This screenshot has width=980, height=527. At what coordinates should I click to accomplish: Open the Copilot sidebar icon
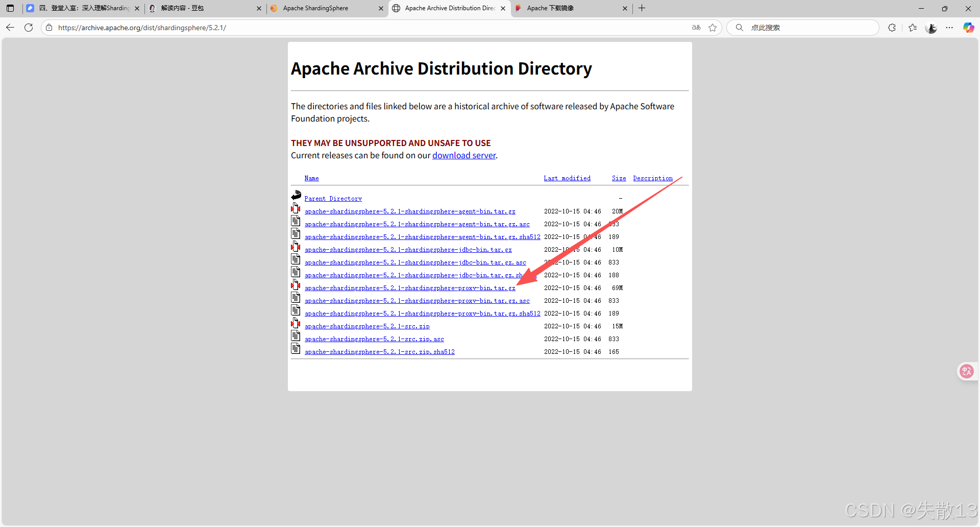(x=968, y=28)
